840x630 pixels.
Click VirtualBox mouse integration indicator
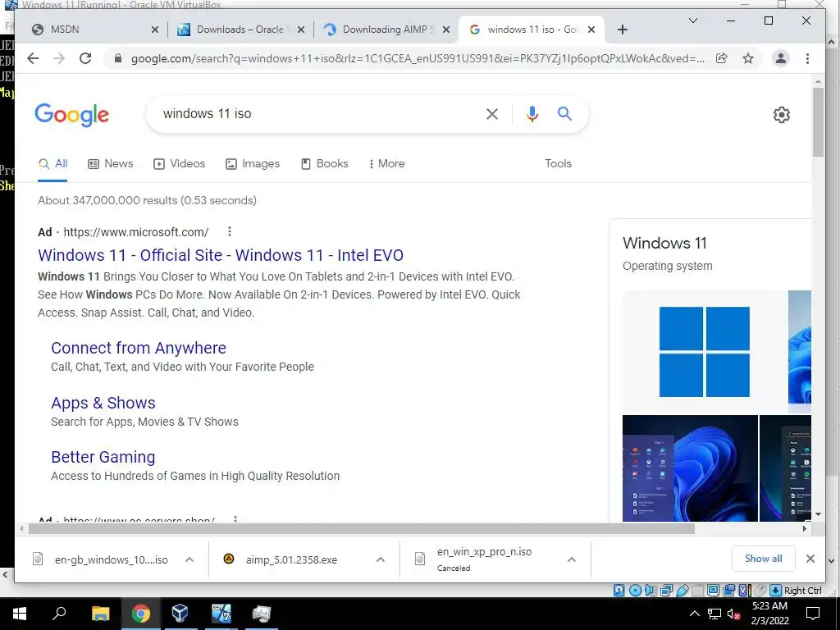[x=760, y=591]
